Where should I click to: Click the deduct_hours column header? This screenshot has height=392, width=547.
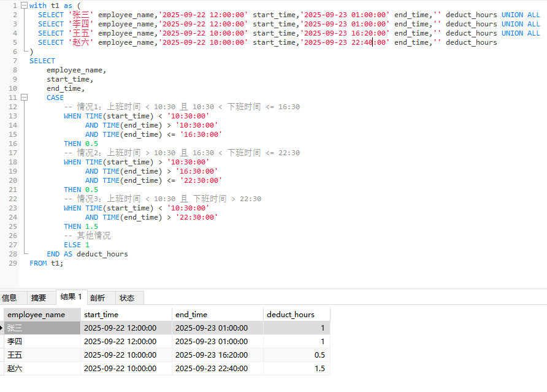(291, 315)
